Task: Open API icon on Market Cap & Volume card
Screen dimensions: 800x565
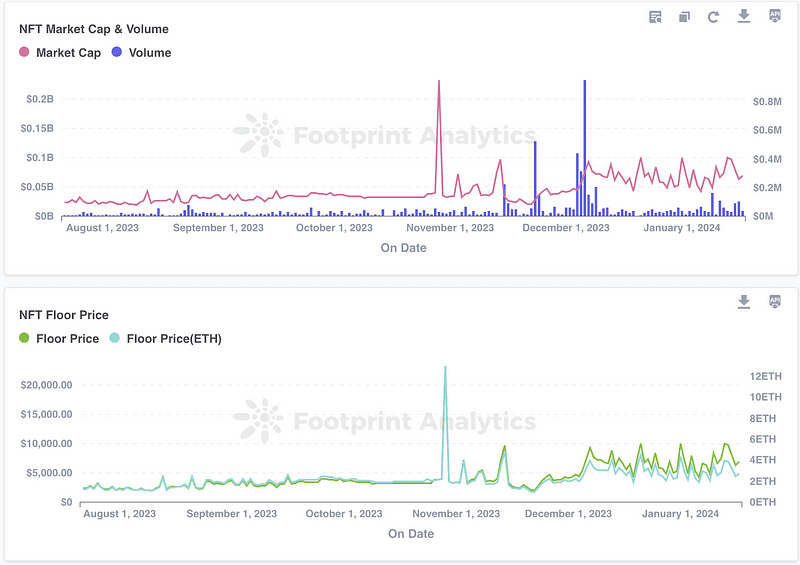Action: tap(775, 16)
